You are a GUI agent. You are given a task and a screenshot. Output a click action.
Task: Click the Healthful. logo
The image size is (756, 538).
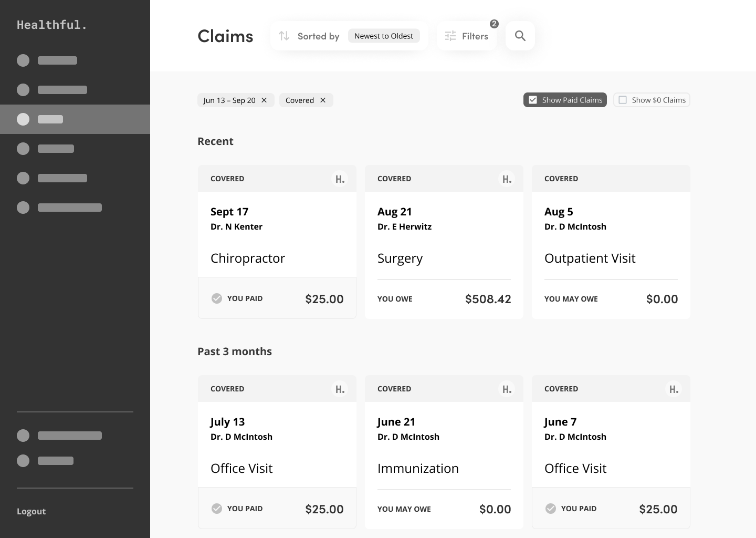51,25
